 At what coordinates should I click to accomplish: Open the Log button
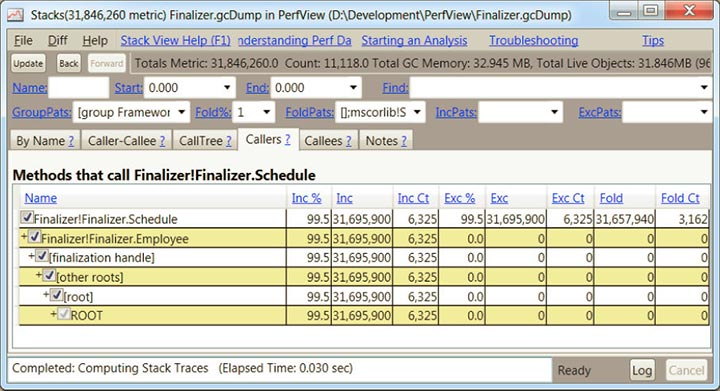point(642,370)
